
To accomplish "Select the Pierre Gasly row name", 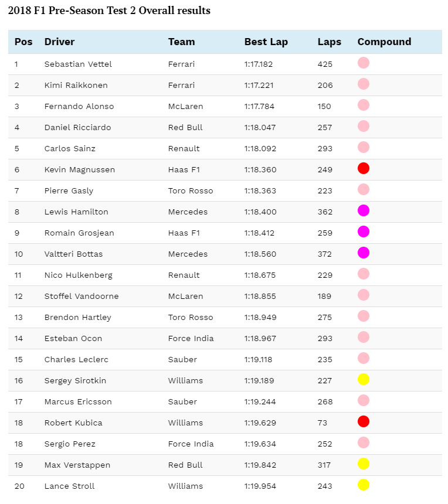I will pos(69,191).
